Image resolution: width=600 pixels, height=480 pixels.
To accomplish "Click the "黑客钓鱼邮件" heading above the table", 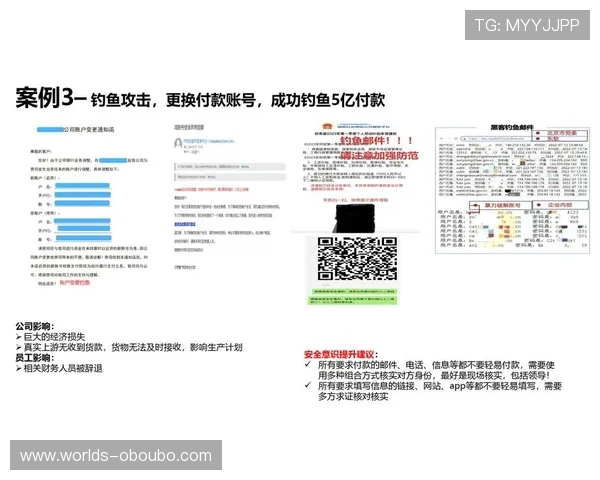I will click(x=512, y=127).
